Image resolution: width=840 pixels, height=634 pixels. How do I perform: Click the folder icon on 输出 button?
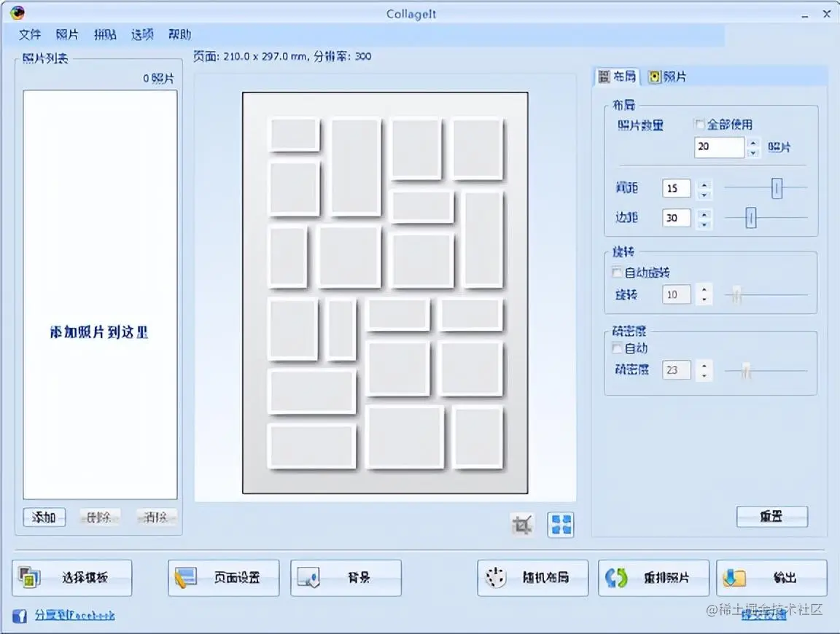pos(734,578)
